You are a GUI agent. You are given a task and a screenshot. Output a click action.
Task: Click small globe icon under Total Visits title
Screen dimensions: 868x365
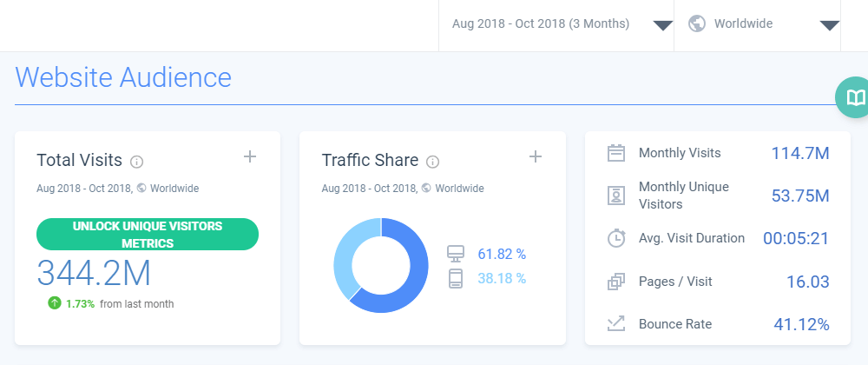[x=141, y=188]
